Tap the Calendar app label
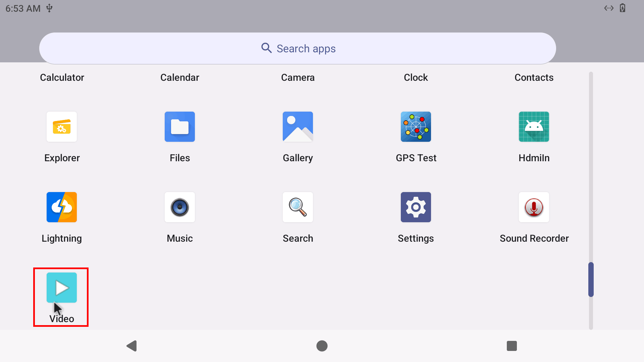 tap(180, 77)
